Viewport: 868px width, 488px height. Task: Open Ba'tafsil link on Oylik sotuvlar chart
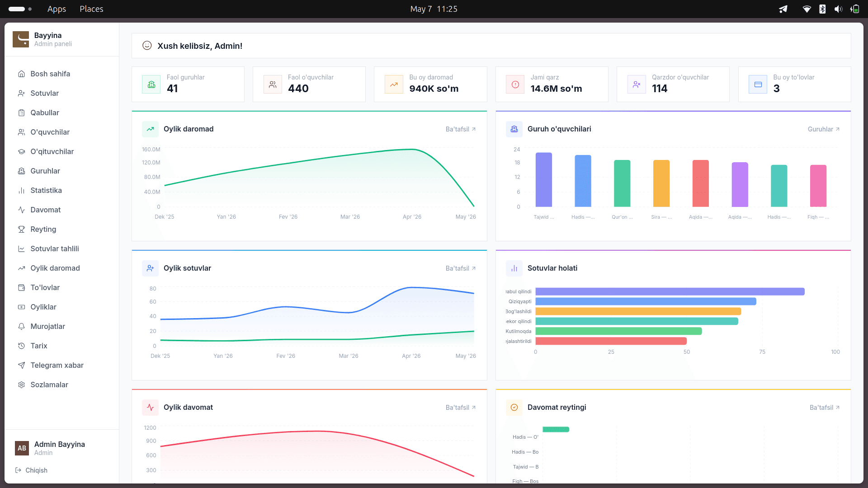461,268
